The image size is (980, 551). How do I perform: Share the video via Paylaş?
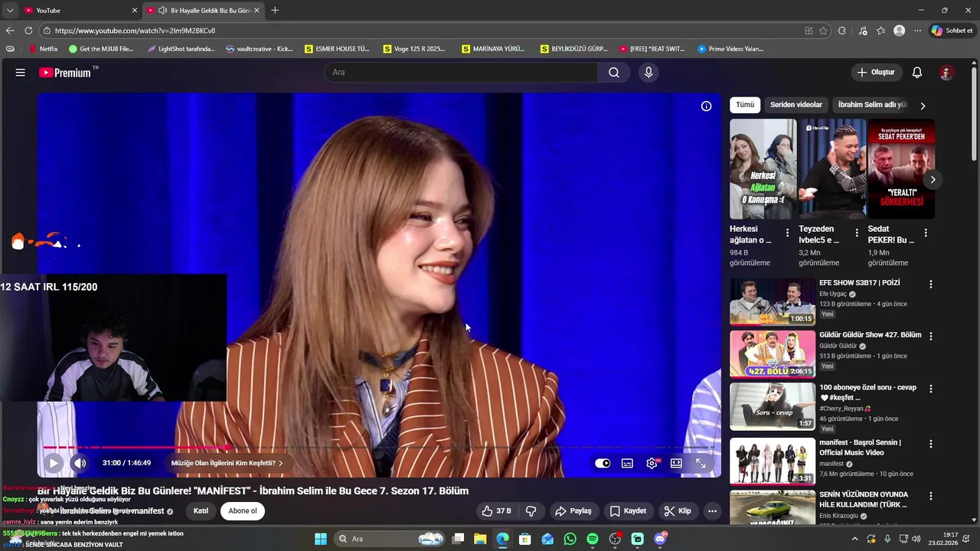point(573,511)
